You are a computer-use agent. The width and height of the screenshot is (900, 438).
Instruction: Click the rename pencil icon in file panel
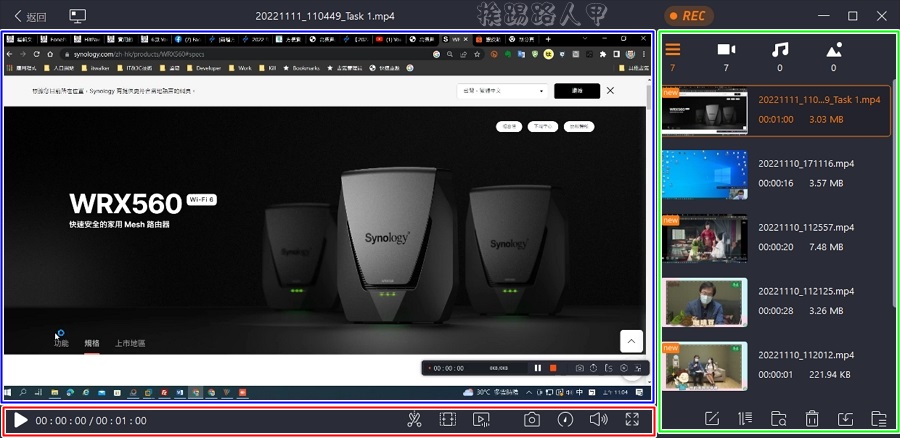click(x=712, y=419)
